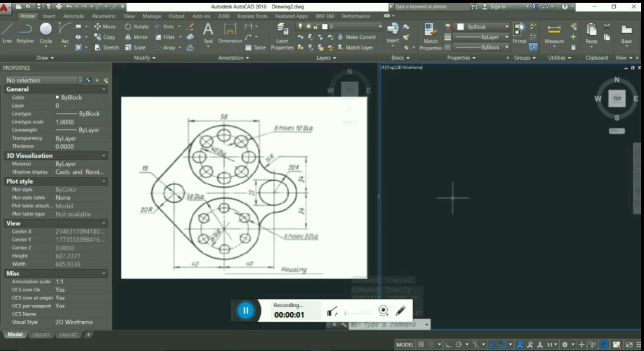Expand the Layers panel dropdown
The image size is (644, 351).
326,58
